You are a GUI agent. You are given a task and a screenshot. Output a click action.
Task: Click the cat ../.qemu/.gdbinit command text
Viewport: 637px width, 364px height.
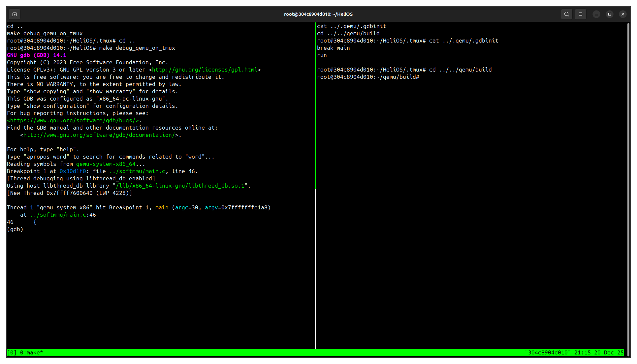pos(352,26)
